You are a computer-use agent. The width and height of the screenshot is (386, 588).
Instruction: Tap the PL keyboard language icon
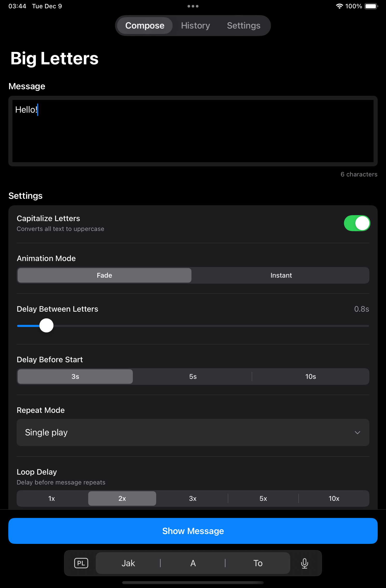pyautogui.click(x=81, y=563)
